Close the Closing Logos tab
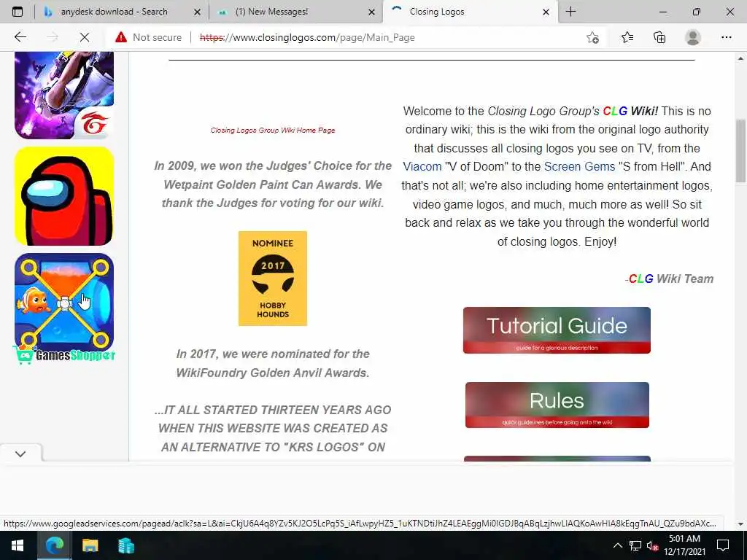 [546, 12]
